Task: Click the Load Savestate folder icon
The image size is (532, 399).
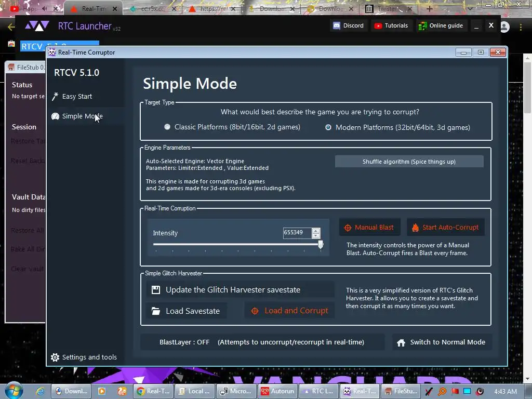Action: (x=156, y=311)
